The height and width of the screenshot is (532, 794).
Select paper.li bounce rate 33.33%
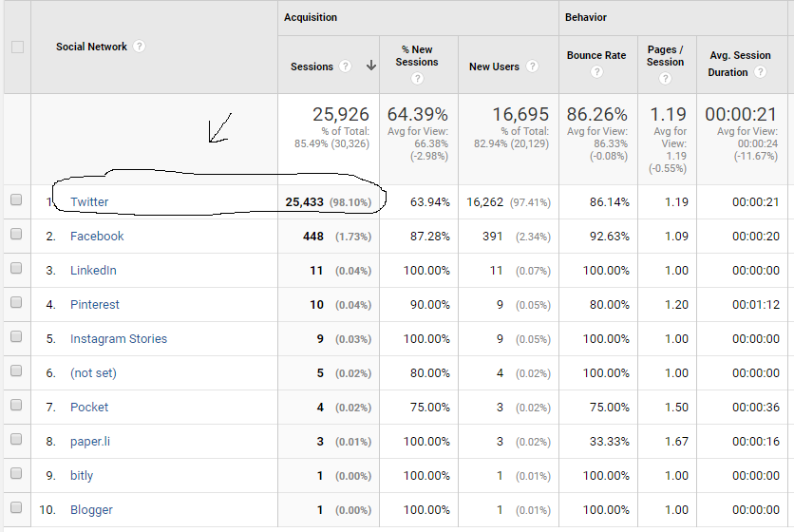(609, 442)
